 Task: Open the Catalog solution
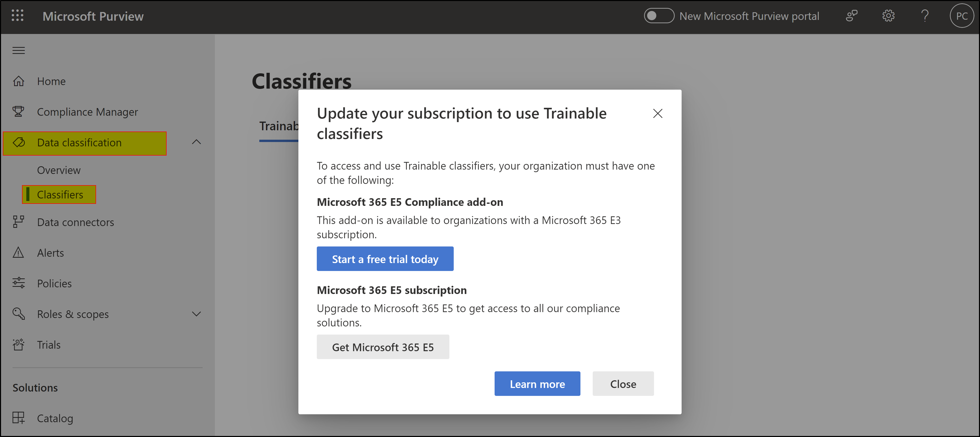pos(55,418)
